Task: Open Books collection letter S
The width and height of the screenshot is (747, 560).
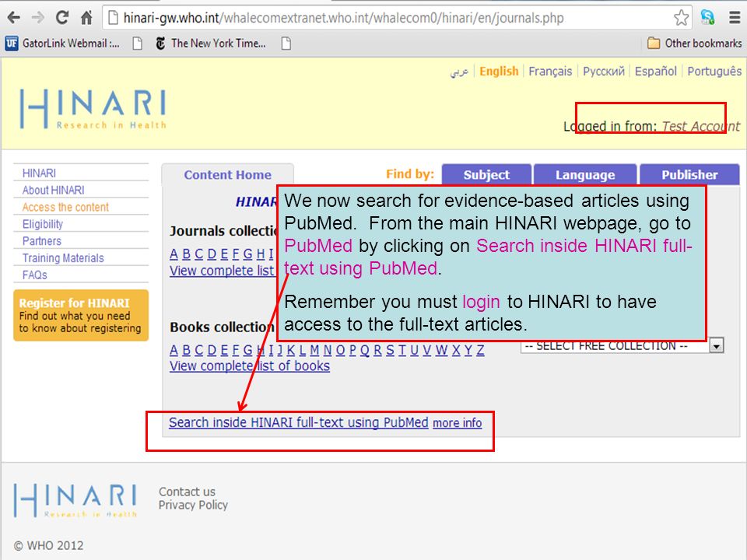Action: click(390, 350)
